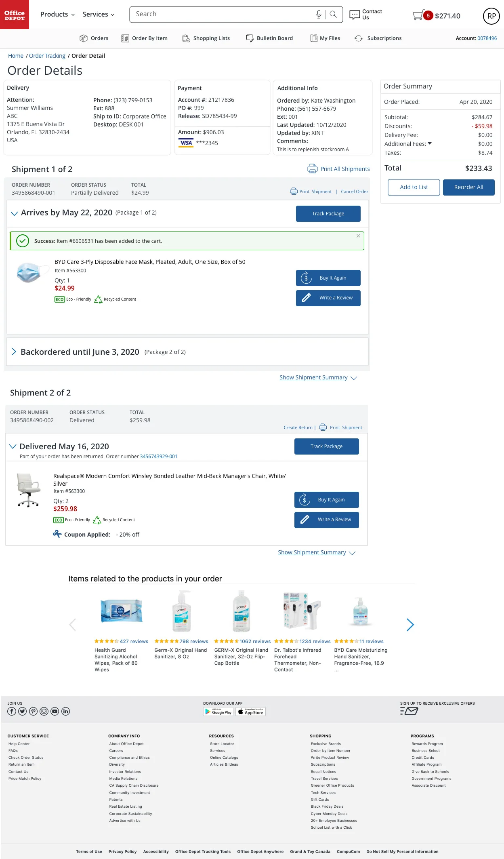Open the RP account avatar

[x=491, y=16]
